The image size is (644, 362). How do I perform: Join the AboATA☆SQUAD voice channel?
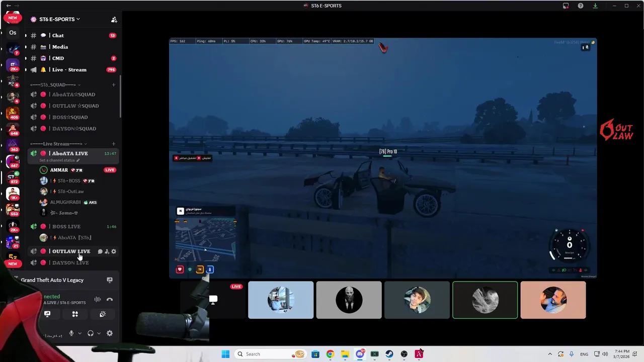pos(73,95)
